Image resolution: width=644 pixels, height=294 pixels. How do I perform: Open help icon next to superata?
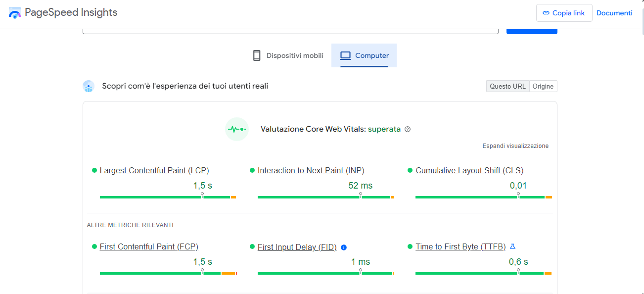408,129
